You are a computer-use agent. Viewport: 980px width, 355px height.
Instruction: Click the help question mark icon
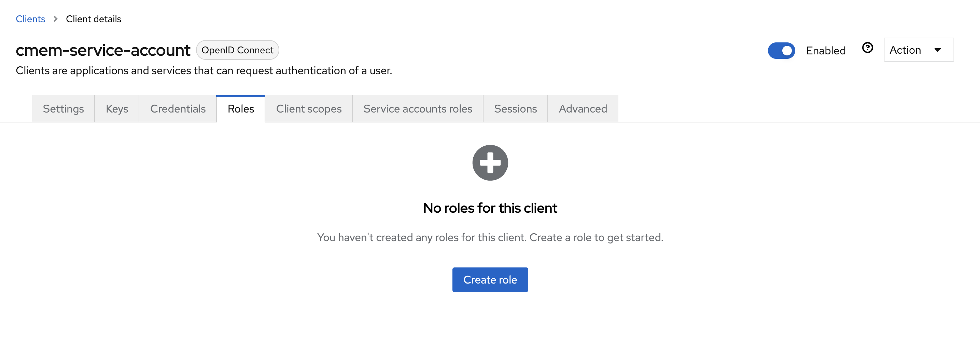pyautogui.click(x=867, y=48)
